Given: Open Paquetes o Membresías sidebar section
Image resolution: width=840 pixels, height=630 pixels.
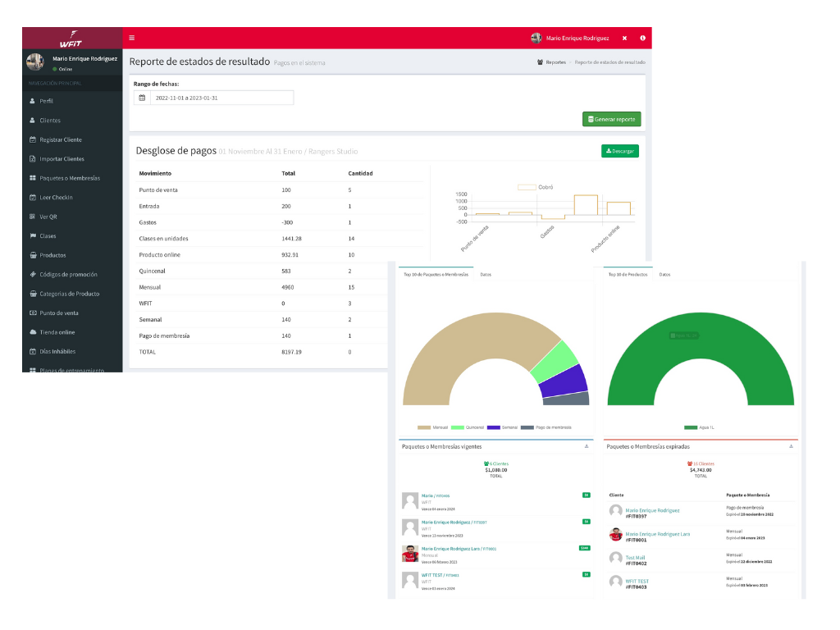Looking at the screenshot, I should pyautogui.click(x=69, y=178).
